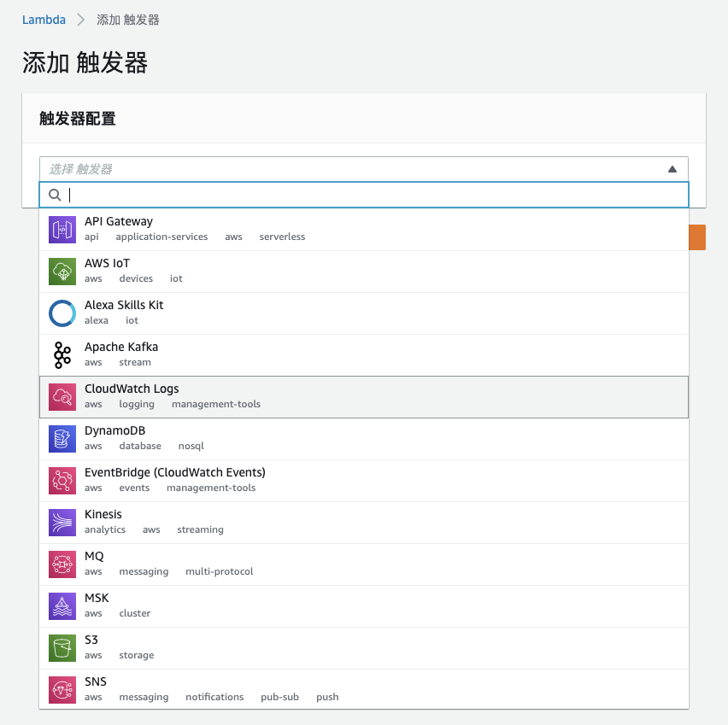The height and width of the screenshot is (725, 728).
Task: Choose the MSK option title
Action: coord(97,598)
